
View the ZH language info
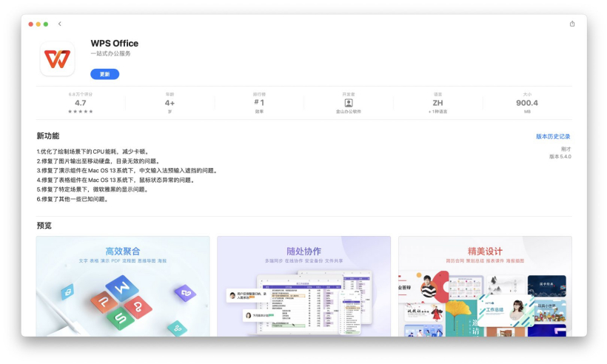(x=437, y=103)
